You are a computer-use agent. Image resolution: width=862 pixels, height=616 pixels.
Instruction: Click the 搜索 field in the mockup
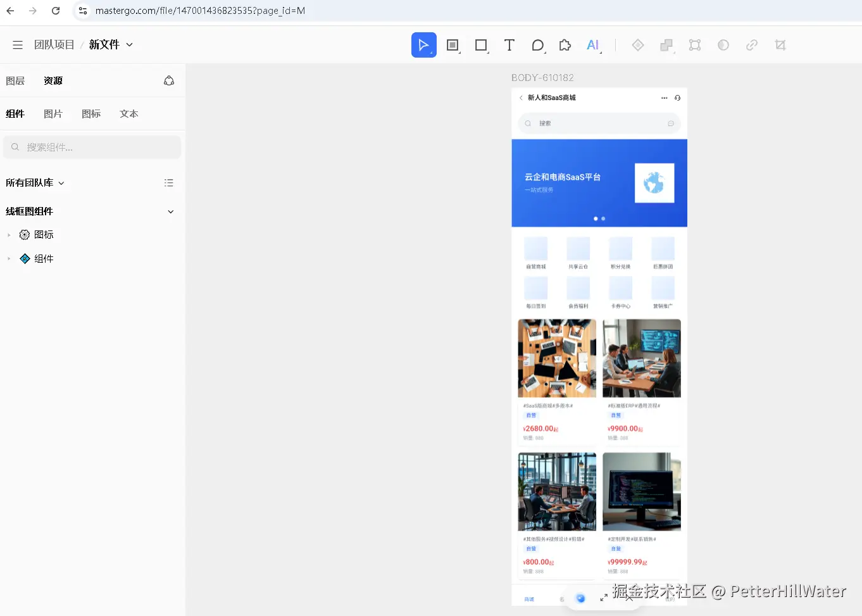coord(599,123)
